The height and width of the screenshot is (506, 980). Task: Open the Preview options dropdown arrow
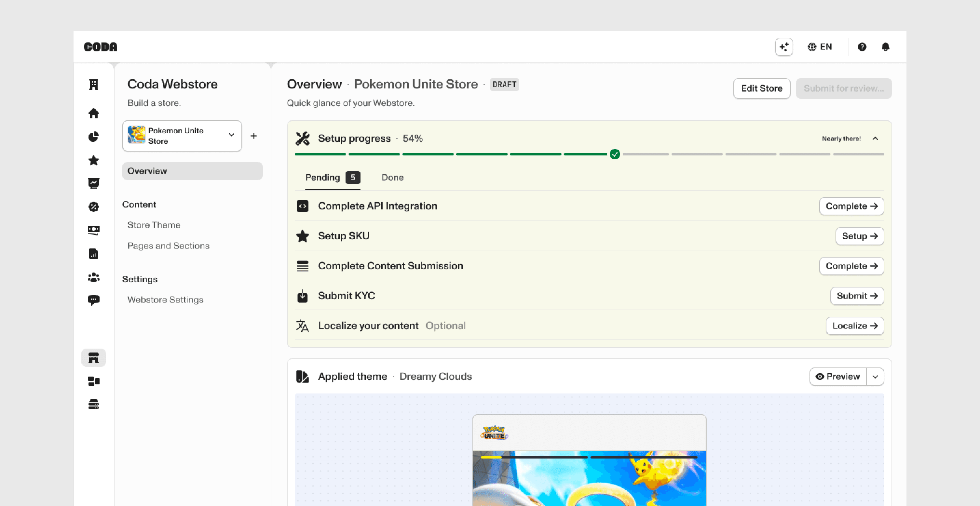(x=875, y=376)
